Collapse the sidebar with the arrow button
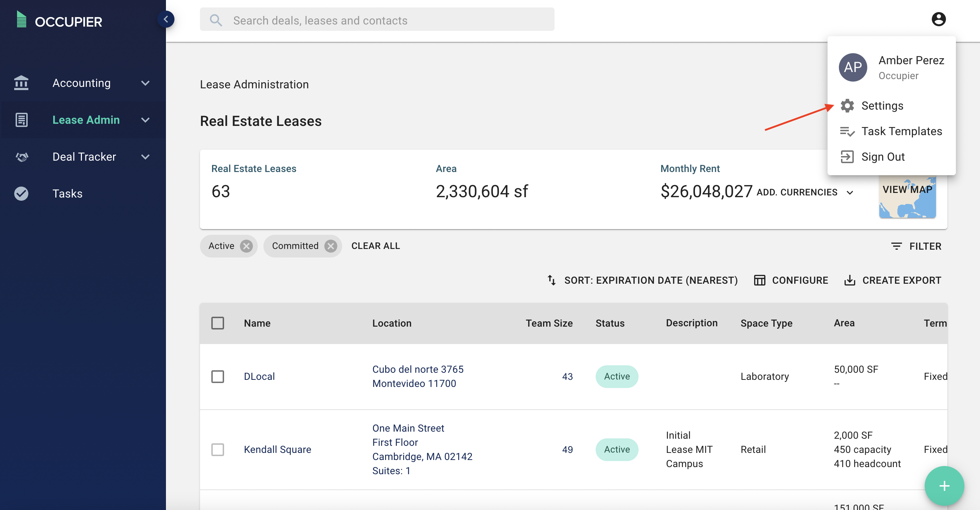Image resolution: width=980 pixels, height=510 pixels. [166, 19]
